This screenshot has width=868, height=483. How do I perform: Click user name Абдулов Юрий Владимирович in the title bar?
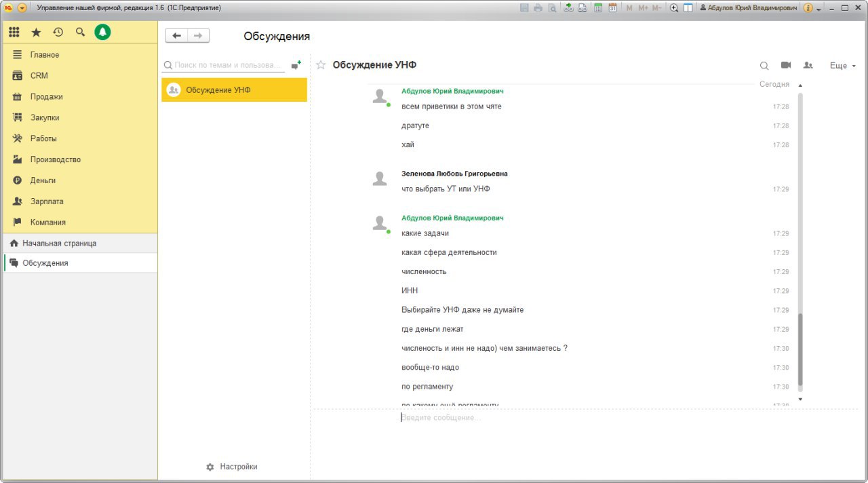[748, 8]
